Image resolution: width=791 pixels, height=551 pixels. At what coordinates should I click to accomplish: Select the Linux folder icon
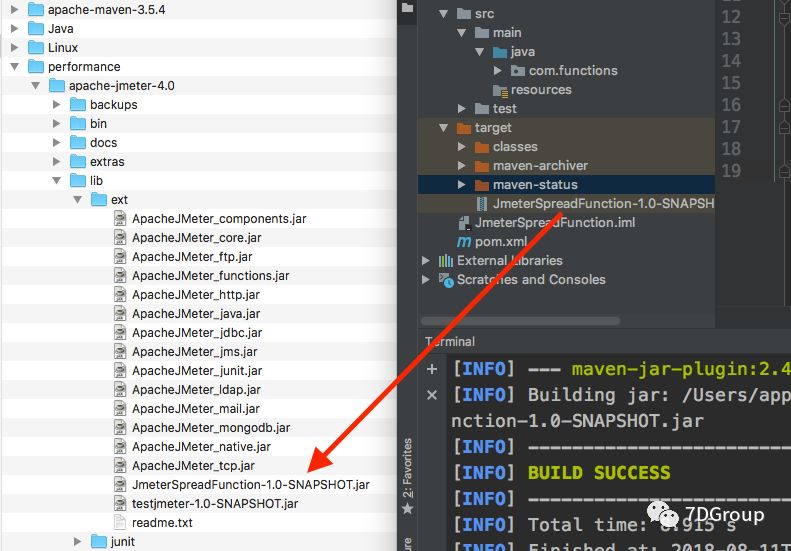36,47
